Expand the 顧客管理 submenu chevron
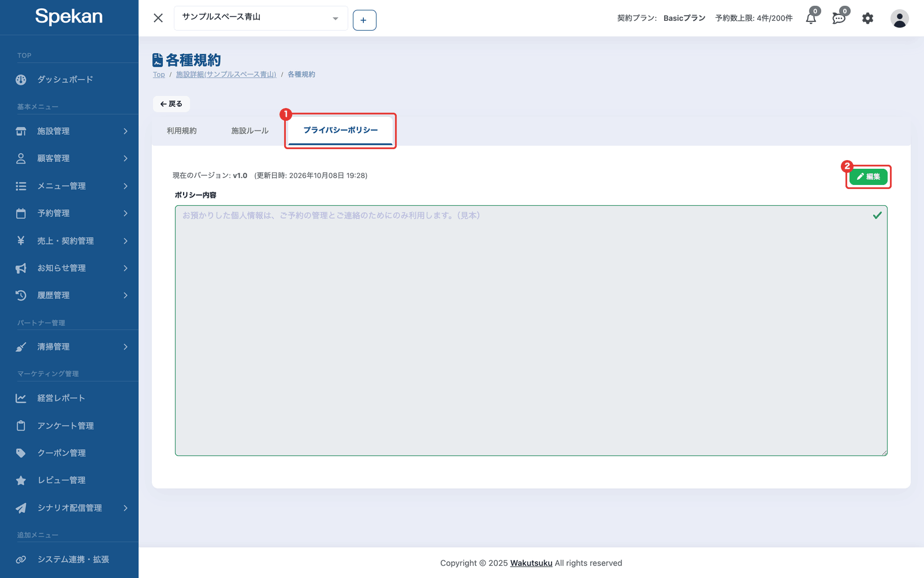This screenshot has height=578, width=924. pos(125,158)
